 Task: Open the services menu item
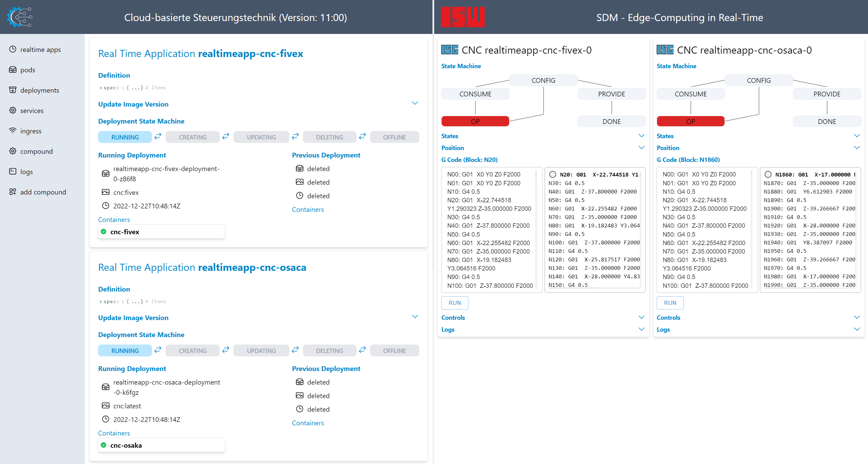coord(32,111)
